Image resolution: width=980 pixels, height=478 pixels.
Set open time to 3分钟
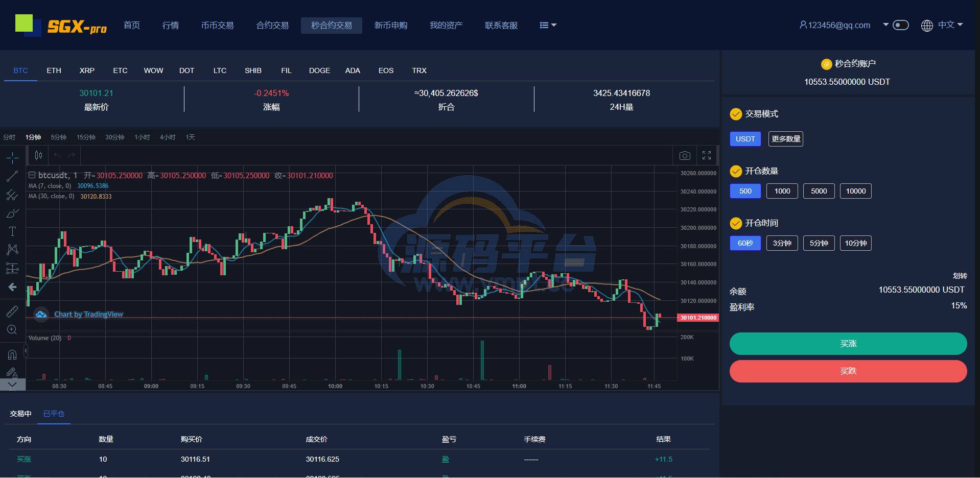click(782, 243)
